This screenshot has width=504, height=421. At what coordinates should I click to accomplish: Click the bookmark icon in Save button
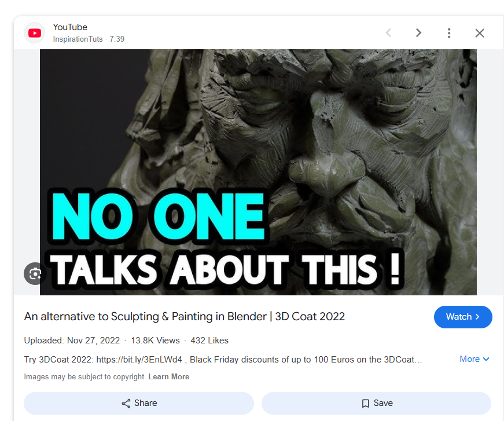pyautogui.click(x=366, y=403)
